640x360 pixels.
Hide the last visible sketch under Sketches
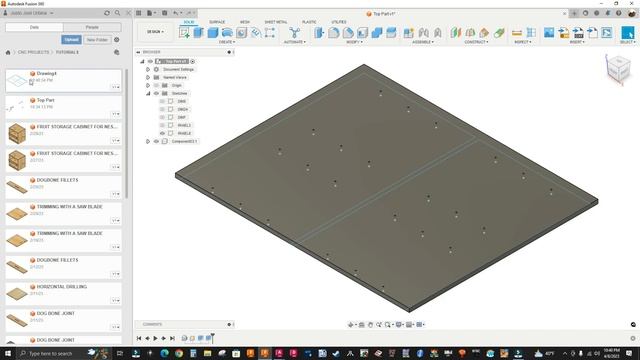[x=162, y=133]
